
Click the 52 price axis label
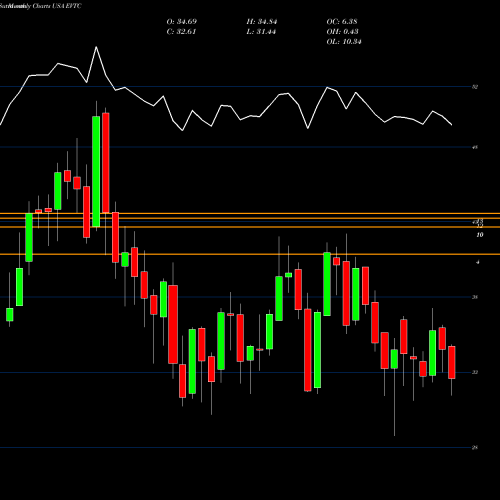(475, 87)
